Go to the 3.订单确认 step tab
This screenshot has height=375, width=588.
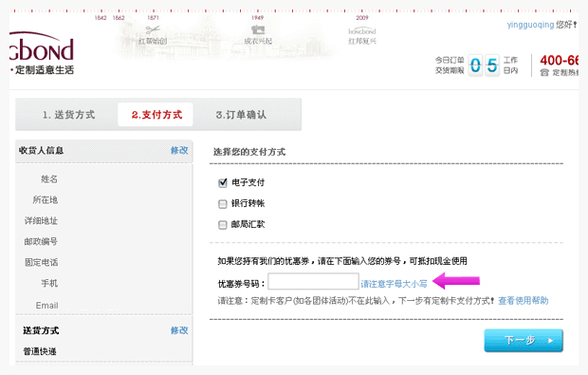coord(241,115)
